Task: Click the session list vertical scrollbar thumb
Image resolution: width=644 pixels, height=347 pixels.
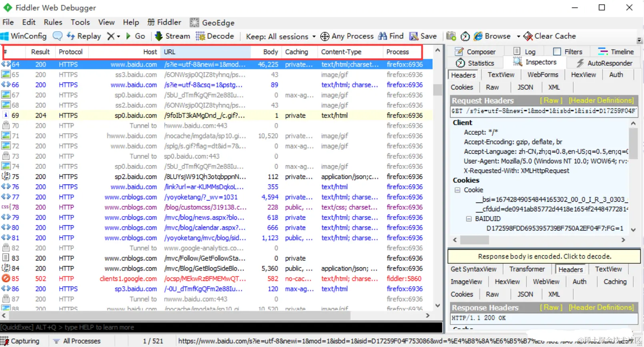Action: [x=438, y=89]
